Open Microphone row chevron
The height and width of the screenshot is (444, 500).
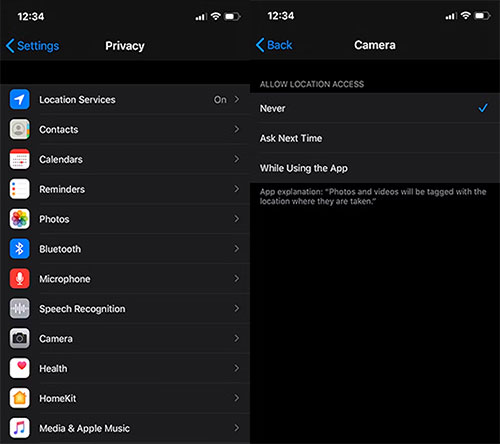coord(237,278)
